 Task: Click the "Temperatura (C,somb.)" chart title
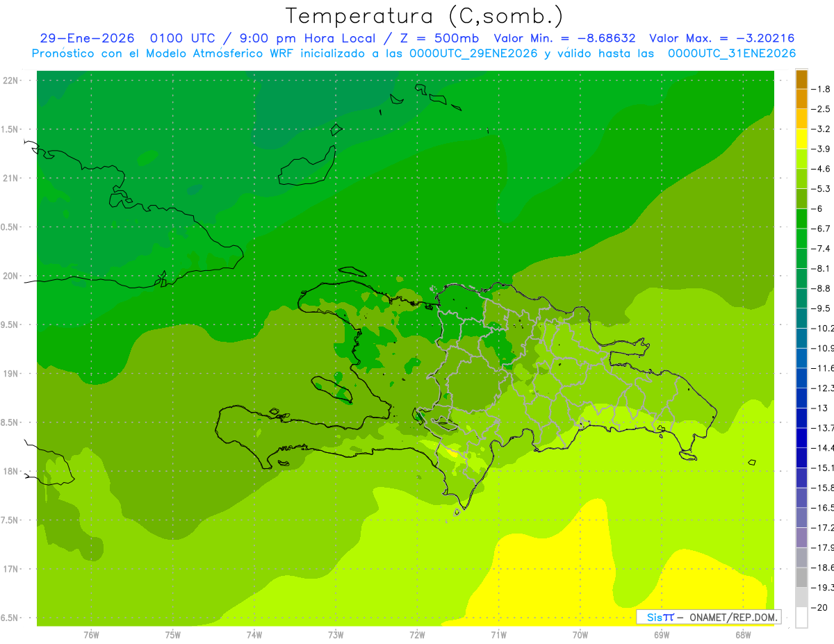(x=425, y=16)
